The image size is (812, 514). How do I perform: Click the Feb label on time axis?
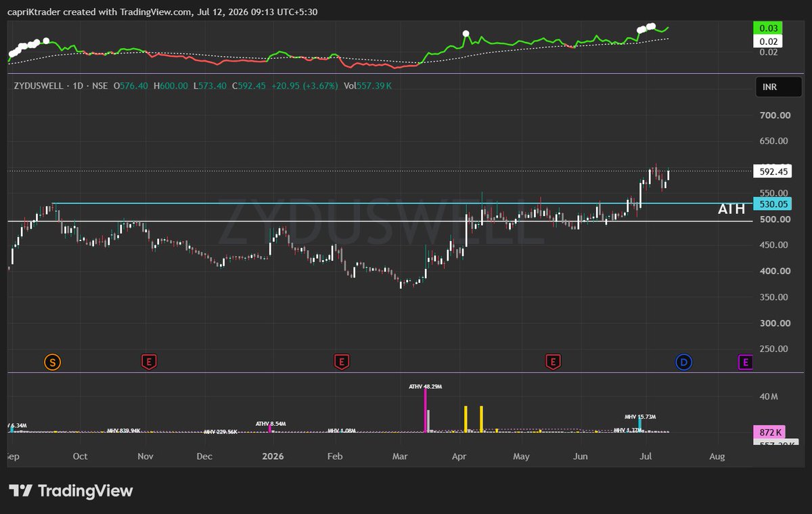point(335,456)
